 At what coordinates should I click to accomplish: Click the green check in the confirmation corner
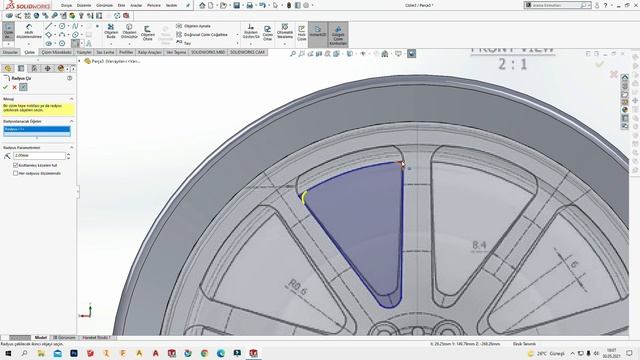599,64
